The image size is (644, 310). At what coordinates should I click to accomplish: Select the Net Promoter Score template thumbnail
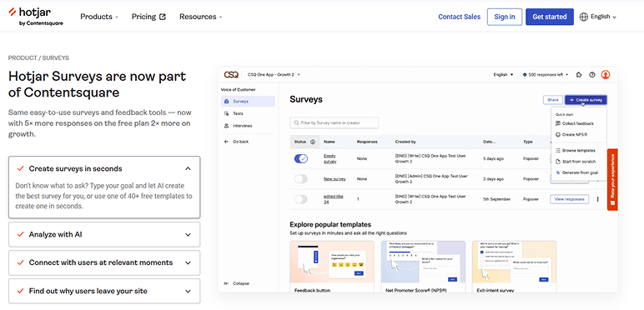pos(423,262)
